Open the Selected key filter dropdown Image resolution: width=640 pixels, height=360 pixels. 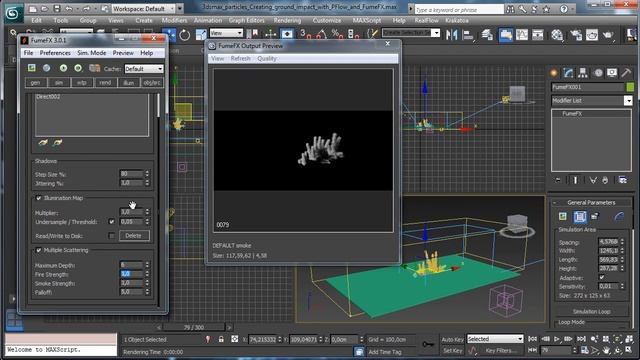click(x=495, y=339)
